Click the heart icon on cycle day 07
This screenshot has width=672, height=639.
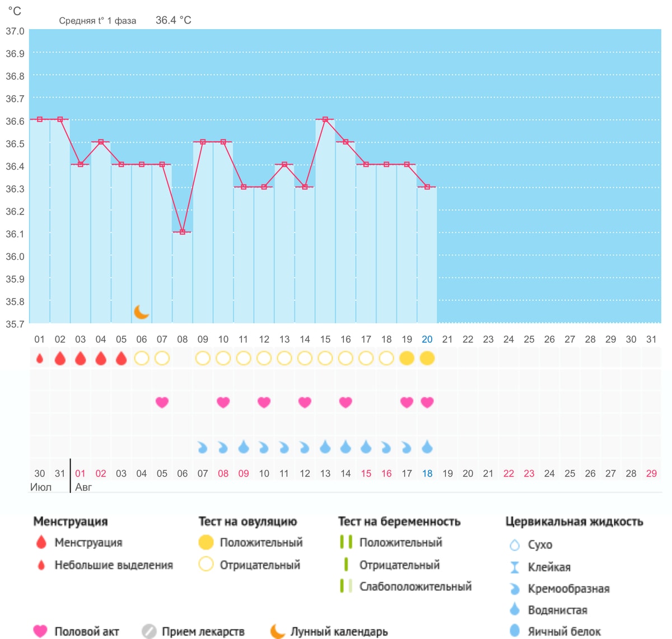coord(162,402)
